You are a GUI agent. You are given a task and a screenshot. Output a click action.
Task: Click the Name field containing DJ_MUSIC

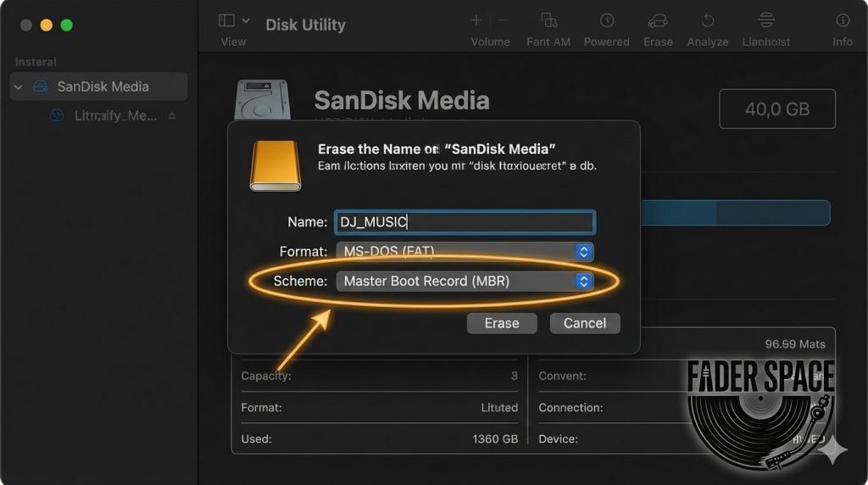465,222
